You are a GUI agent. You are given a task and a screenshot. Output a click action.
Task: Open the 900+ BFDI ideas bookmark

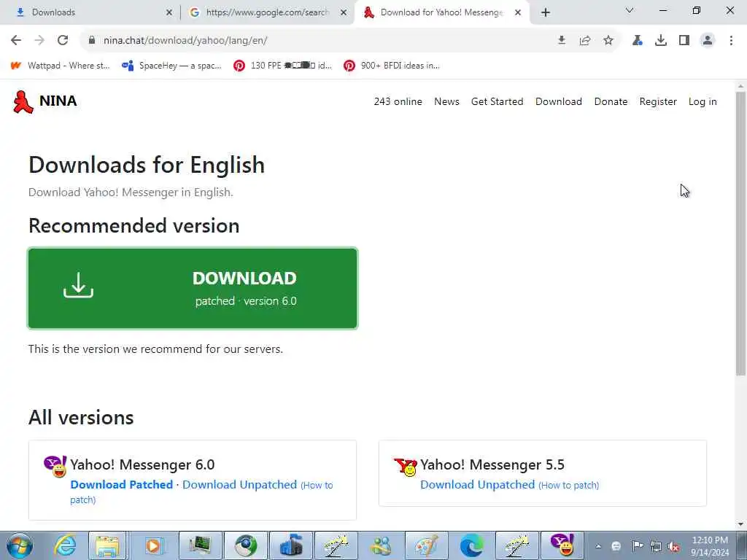(x=392, y=66)
